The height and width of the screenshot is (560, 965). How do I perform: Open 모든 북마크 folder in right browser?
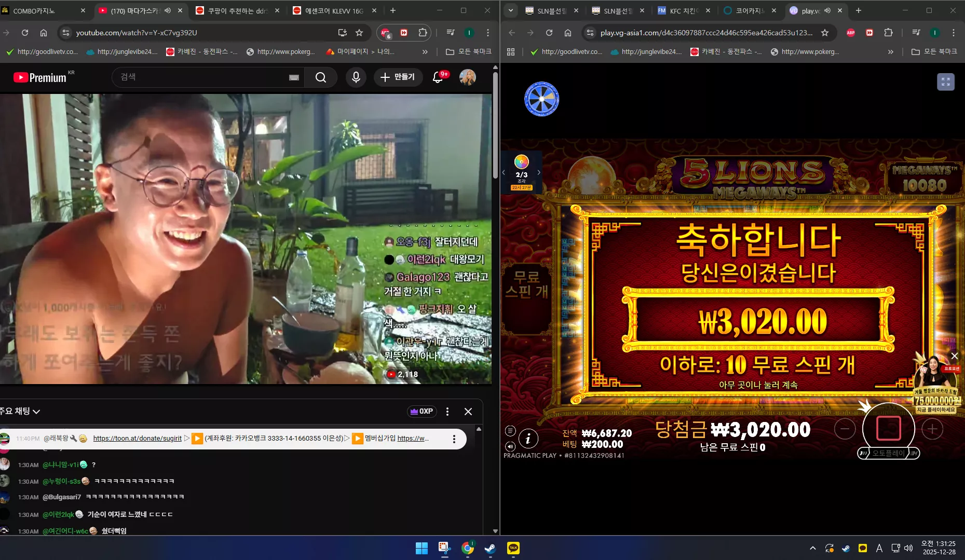[x=934, y=52]
